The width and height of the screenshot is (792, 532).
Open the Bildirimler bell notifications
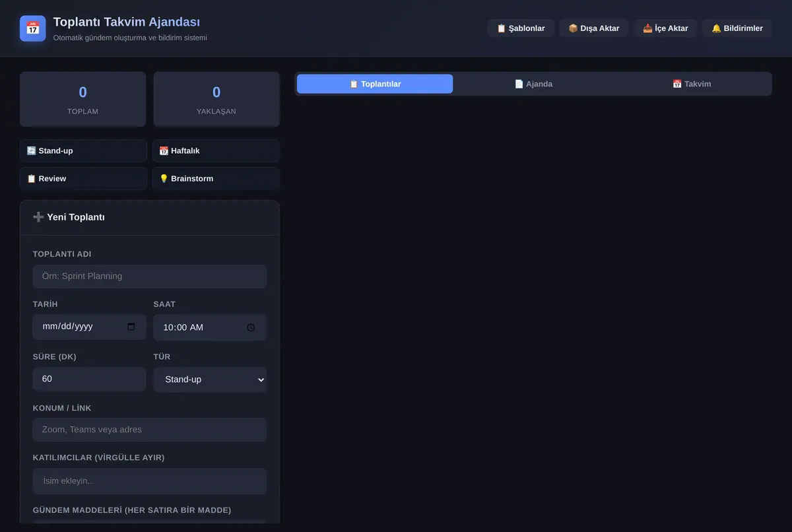(737, 28)
